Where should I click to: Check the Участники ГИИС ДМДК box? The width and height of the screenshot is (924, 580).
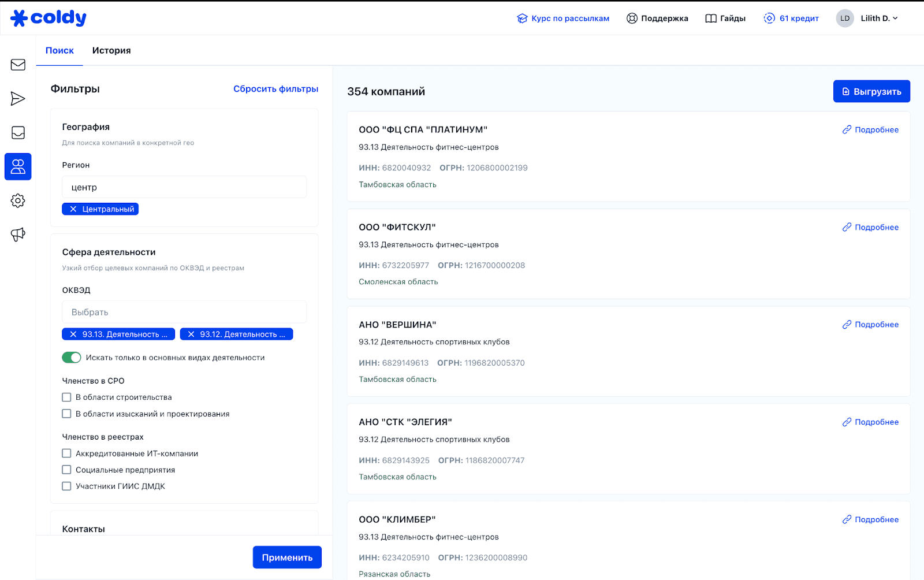click(x=67, y=486)
